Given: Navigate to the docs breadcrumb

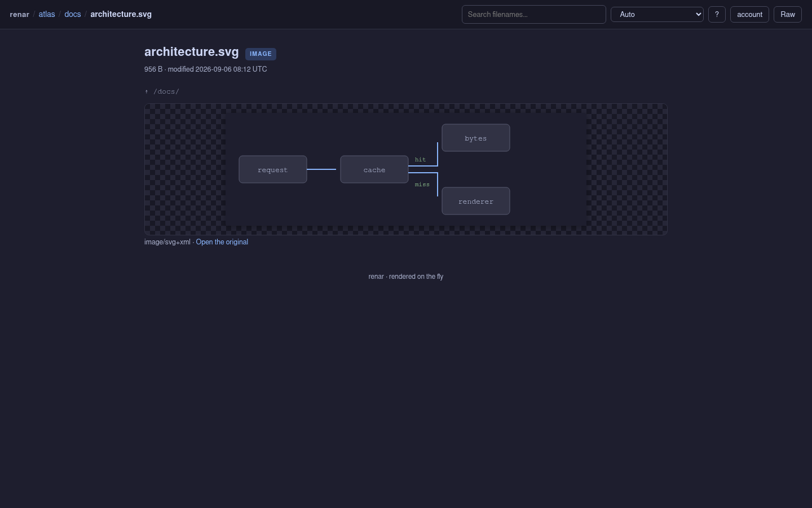Looking at the screenshot, I should pyautogui.click(x=73, y=14).
